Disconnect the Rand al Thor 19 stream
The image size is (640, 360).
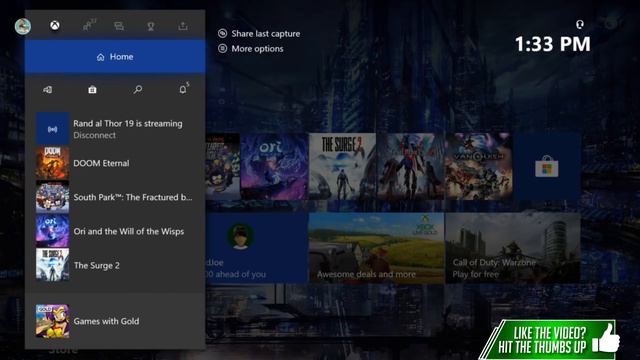(x=94, y=135)
